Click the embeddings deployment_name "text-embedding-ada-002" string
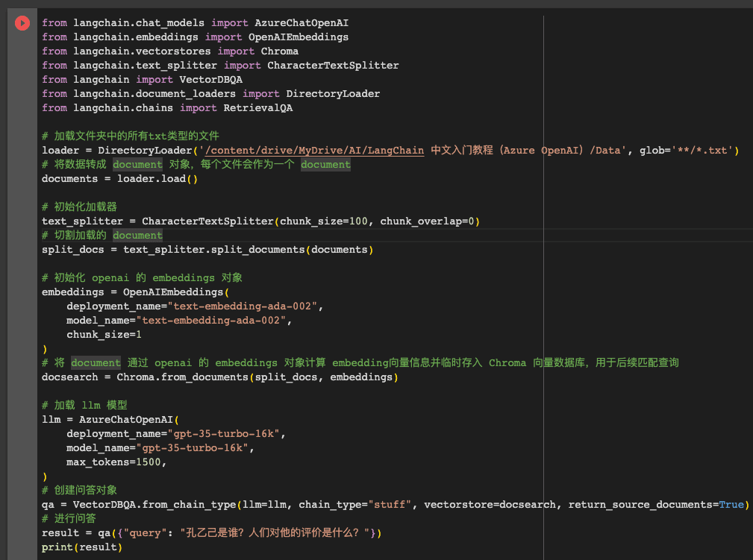The height and width of the screenshot is (560, 753). 242,306
